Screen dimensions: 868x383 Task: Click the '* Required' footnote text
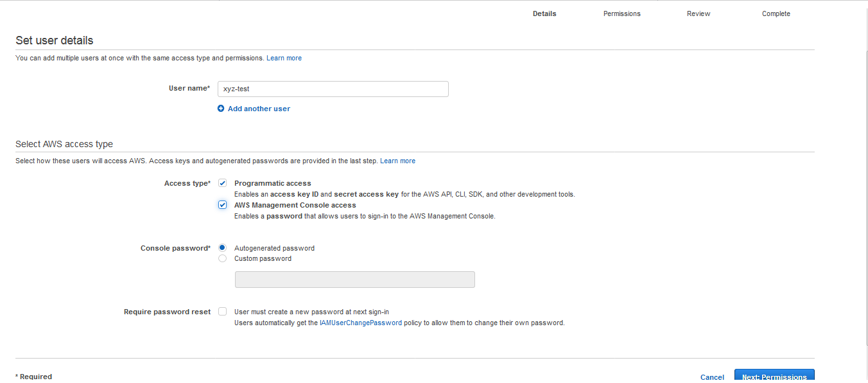[33, 377]
